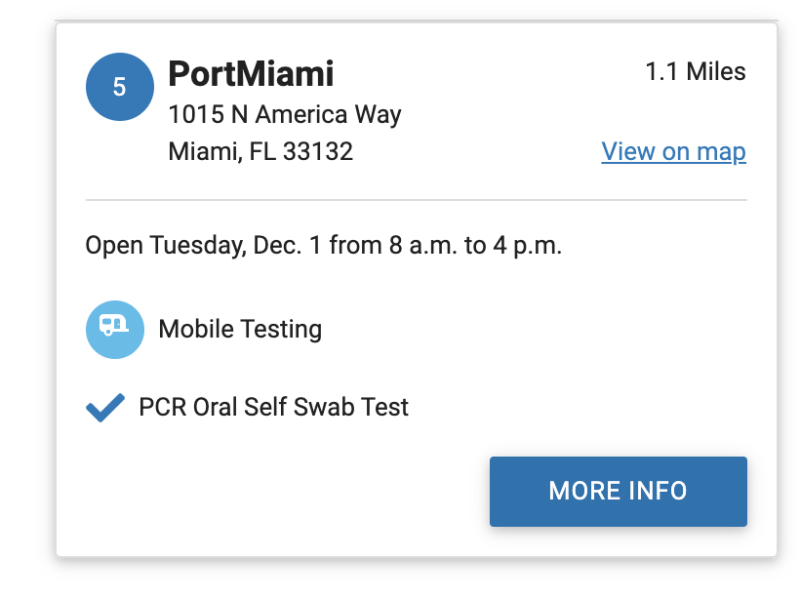Select the PCR Oral Self Swab Test label

coord(273,407)
